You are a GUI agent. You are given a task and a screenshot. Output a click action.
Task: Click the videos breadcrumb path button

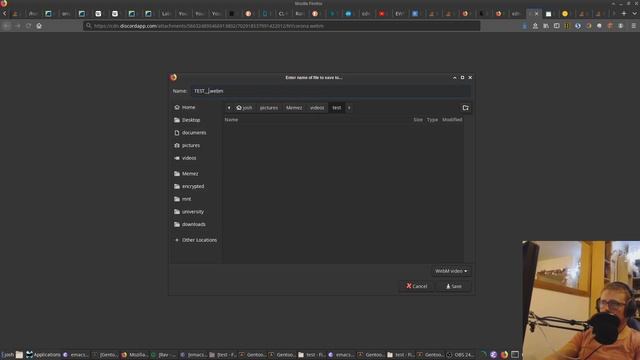coord(317,108)
